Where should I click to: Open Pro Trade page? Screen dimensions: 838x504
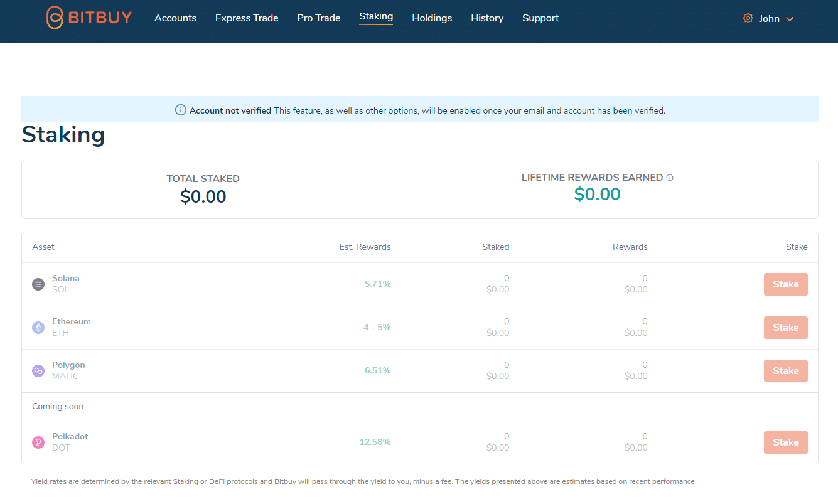point(319,18)
